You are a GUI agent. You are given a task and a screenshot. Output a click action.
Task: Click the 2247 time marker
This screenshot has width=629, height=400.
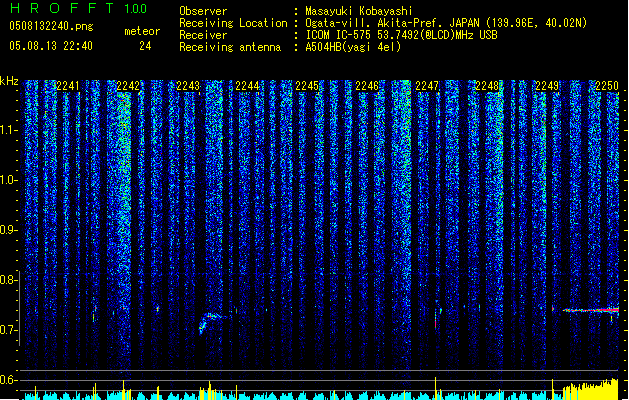point(427,86)
